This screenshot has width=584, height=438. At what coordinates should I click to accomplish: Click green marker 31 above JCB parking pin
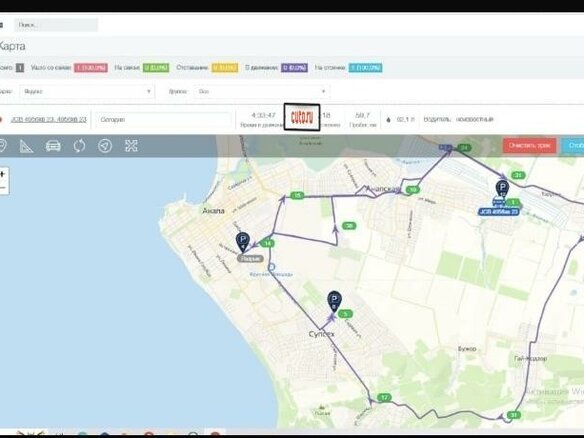(x=518, y=175)
